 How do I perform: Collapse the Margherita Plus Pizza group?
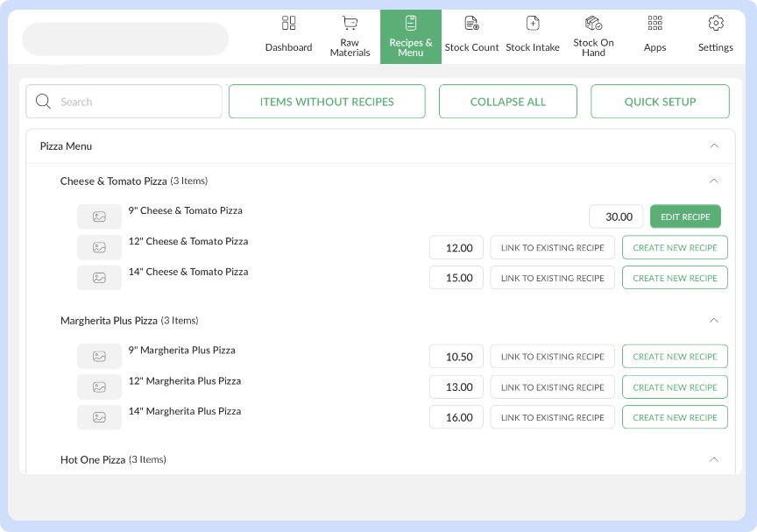pyautogui.click(x=714, y=321)
